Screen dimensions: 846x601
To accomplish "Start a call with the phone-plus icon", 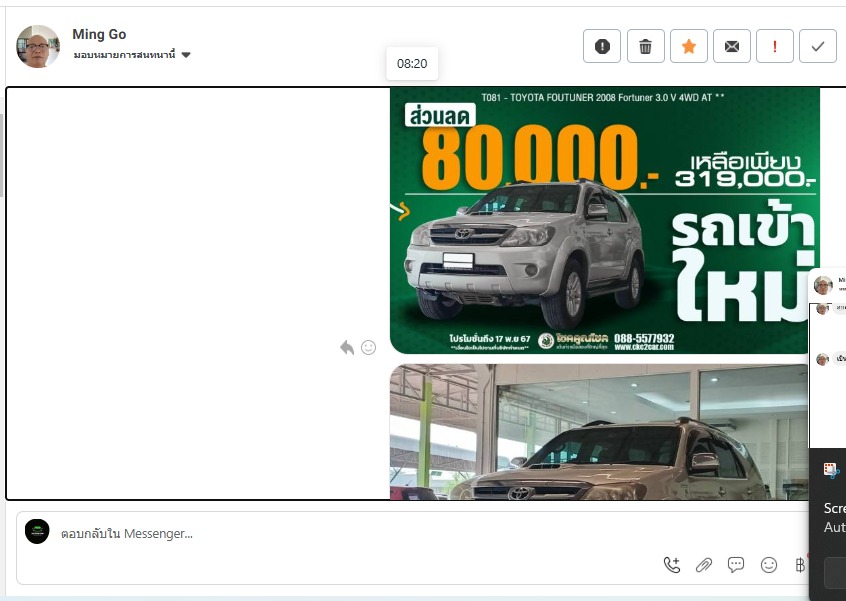I will click(x=672, y=565).
